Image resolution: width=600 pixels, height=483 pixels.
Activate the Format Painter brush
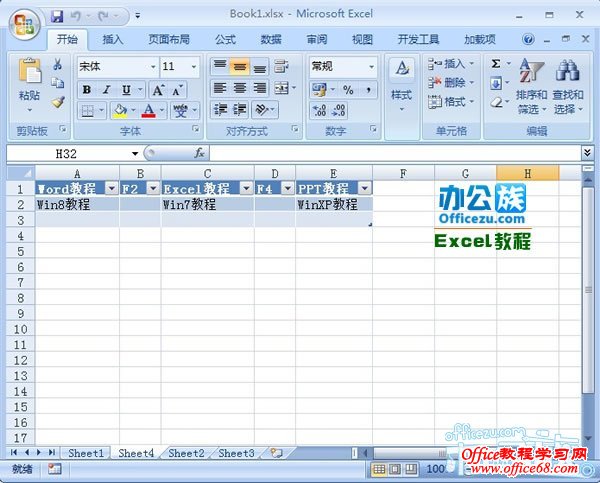(x=58, y=102)
